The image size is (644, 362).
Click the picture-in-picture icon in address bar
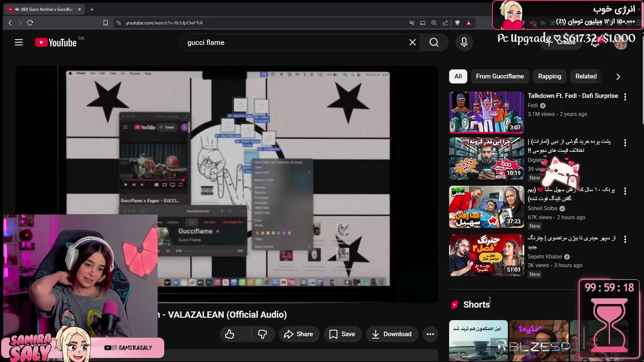[423, 23]
